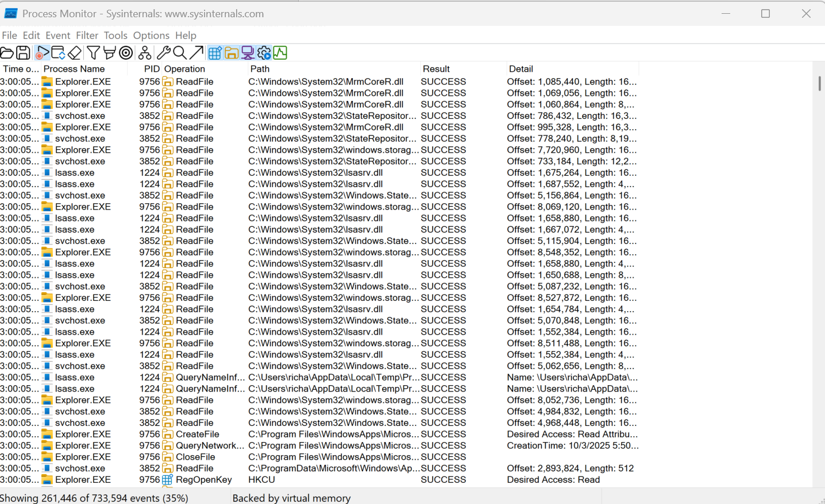Click the Time of Day column header
Viewport: 825px width, 504px height.
(20, 69)
